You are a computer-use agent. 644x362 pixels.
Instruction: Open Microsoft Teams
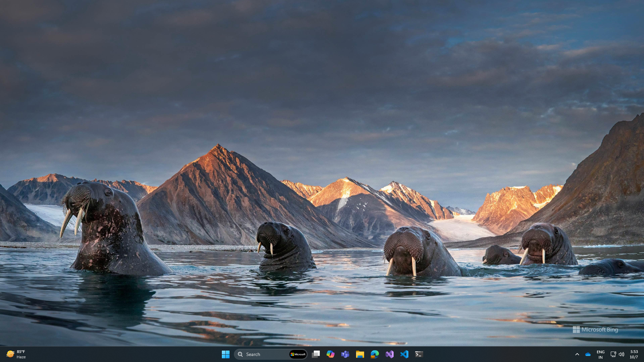(345, 354)
